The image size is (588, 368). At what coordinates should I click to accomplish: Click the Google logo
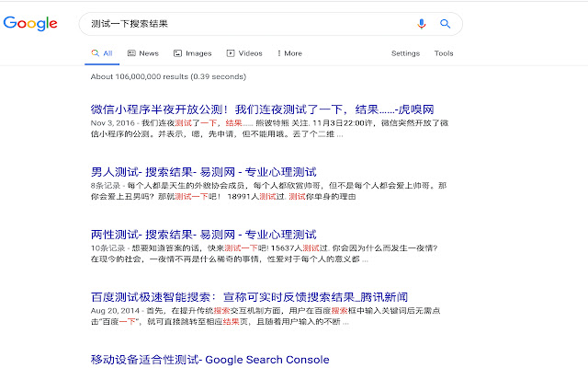click(30, 24)
